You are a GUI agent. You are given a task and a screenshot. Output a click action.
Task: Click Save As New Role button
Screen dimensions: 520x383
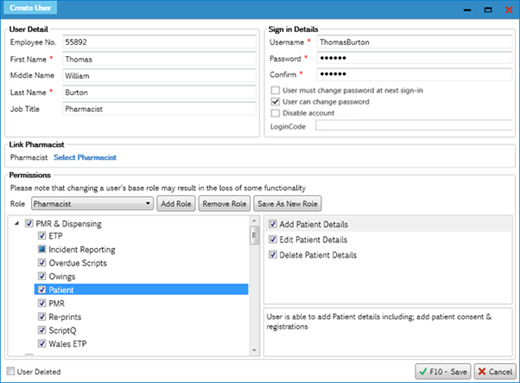(x=288, y=204)
